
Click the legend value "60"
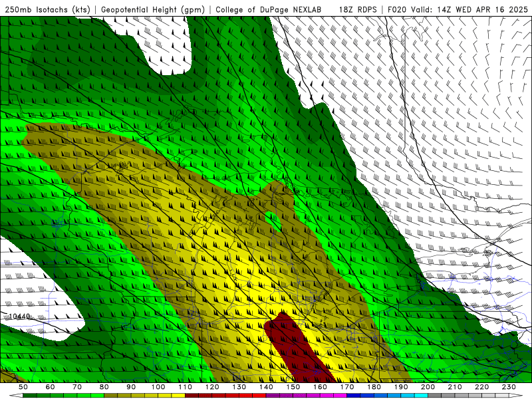(51, 387)
